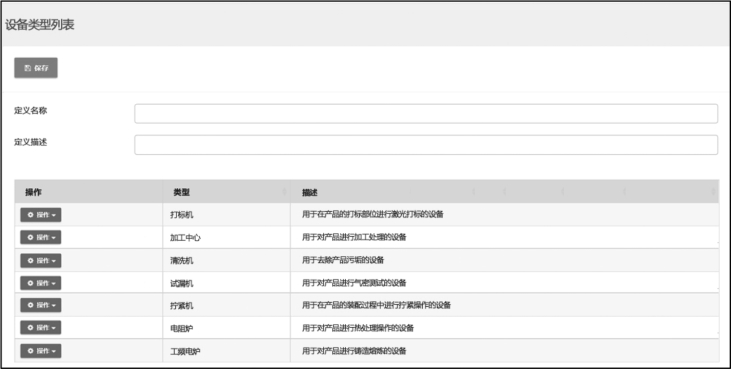The width and height of the screenshot is (731, 369).
Task: Click the 保存 save button
Action: click(x=36, y=68)
